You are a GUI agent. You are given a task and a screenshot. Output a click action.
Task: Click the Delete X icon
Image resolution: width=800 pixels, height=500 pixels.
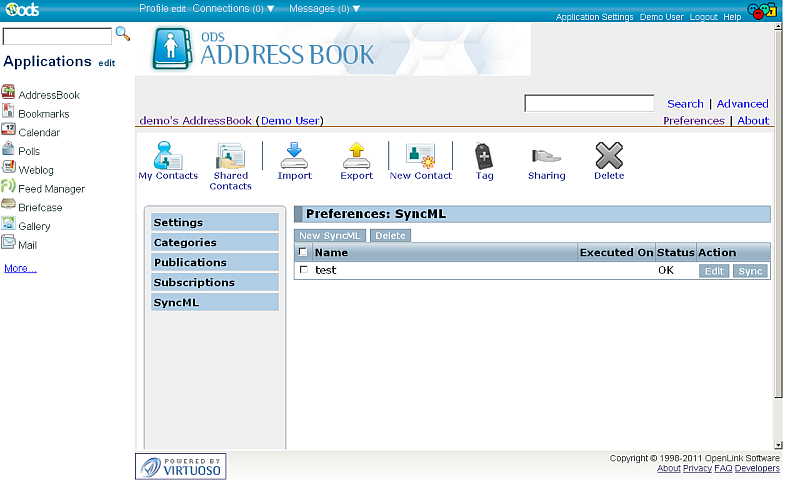coord(608,156)
